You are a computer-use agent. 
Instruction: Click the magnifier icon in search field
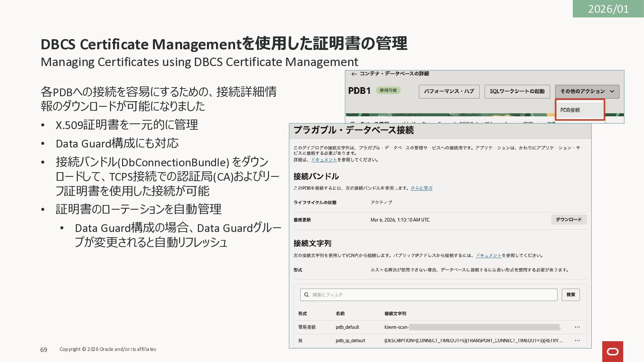coord(306,295)
